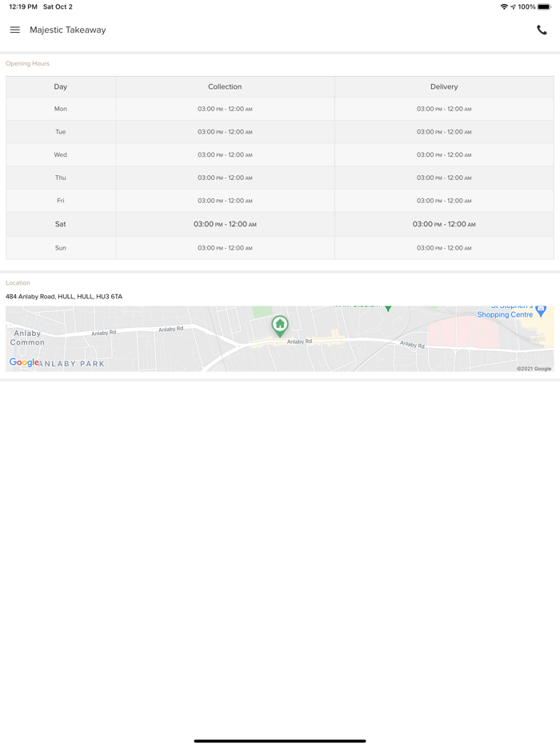The image size is (560, 747).
Task: Click the green stadium marker on map
Action: coord(388,308)
